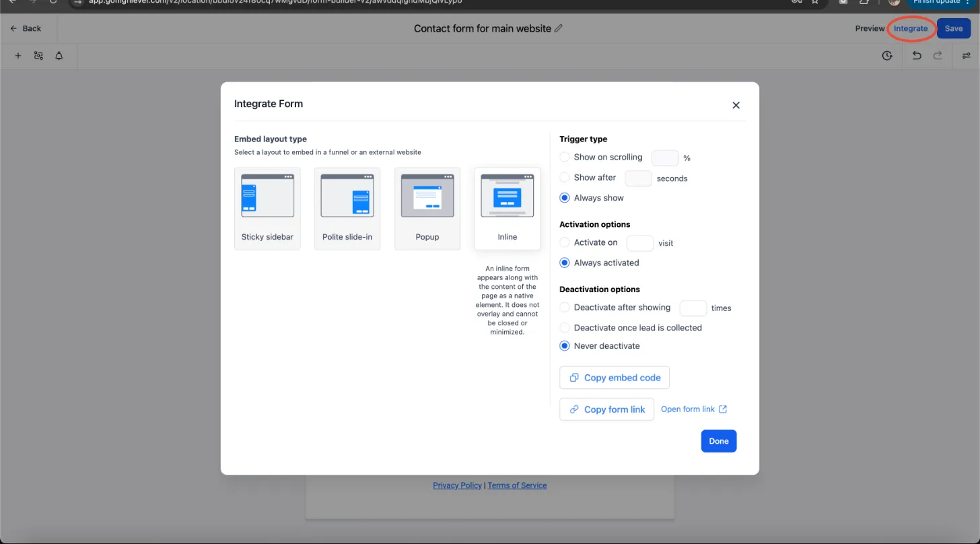The image size is (980, 544).
Task: Click the Deactivate after showing times input
Action: [x=693, y=308]
